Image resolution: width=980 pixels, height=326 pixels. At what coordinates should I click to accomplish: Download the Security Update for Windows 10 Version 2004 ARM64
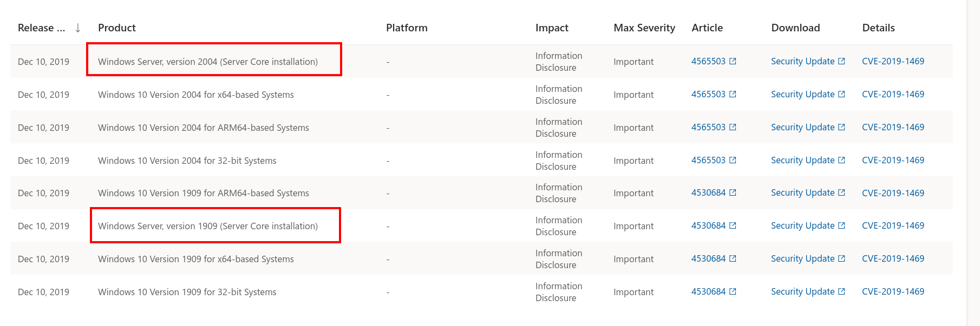803,127
